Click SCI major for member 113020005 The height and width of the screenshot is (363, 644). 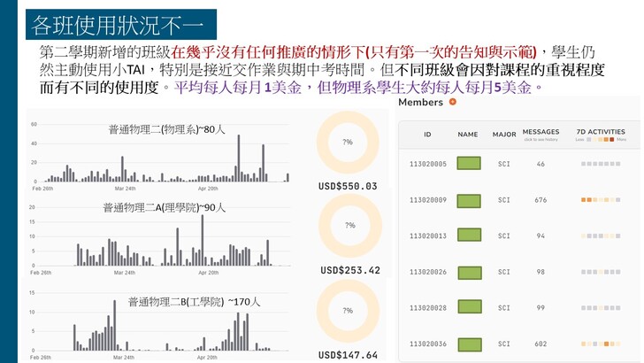(x=504, y=164)
